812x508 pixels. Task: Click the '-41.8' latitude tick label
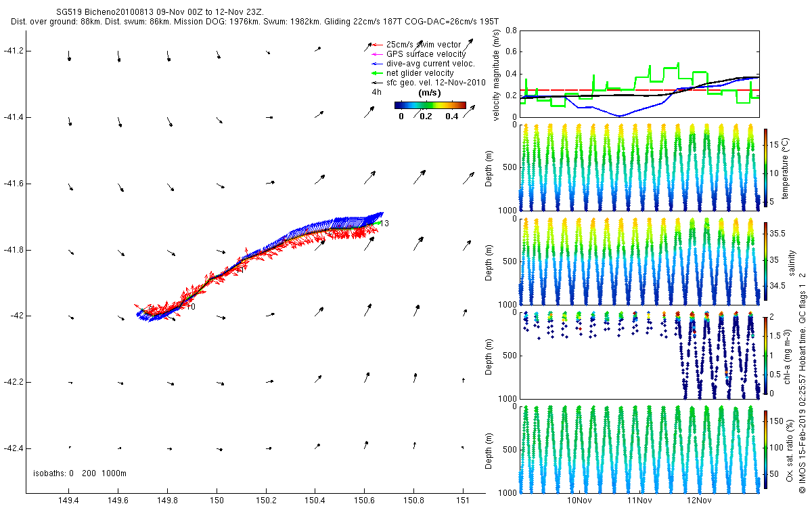pos(14,250)
